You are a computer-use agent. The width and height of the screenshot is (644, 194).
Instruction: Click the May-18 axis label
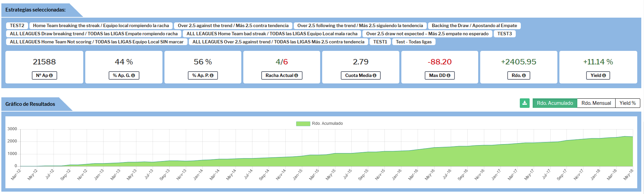pos(628,174)
